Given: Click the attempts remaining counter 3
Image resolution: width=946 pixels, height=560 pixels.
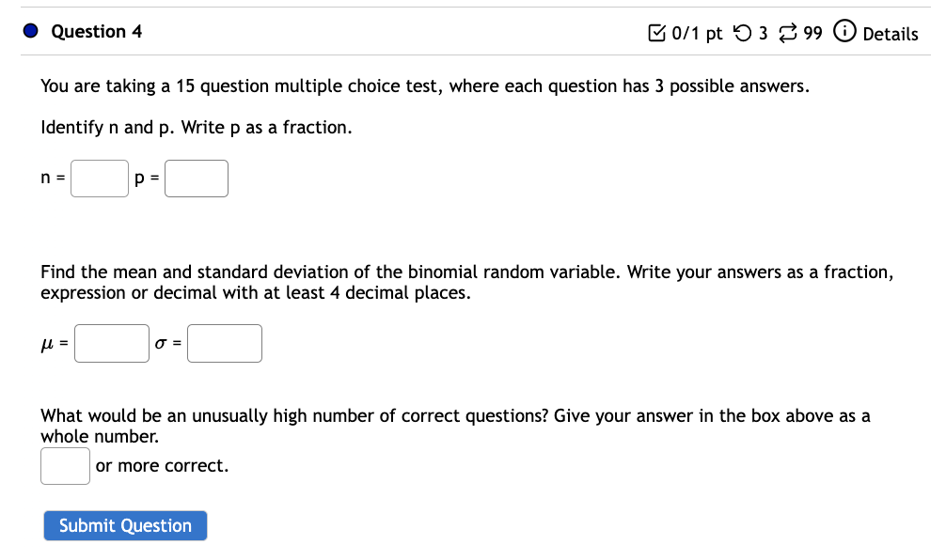Looking at the screenshot, I should pyautogui.click(x=764, y=33).
